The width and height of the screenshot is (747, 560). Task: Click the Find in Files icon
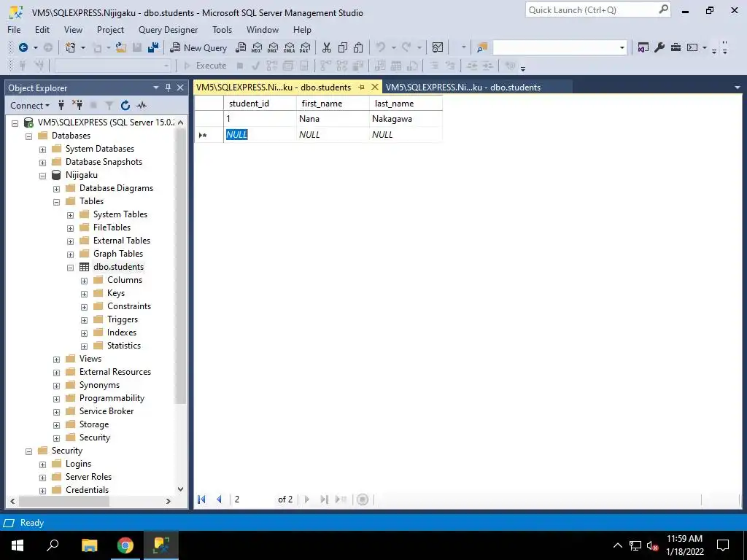click(x=482, y=47)
